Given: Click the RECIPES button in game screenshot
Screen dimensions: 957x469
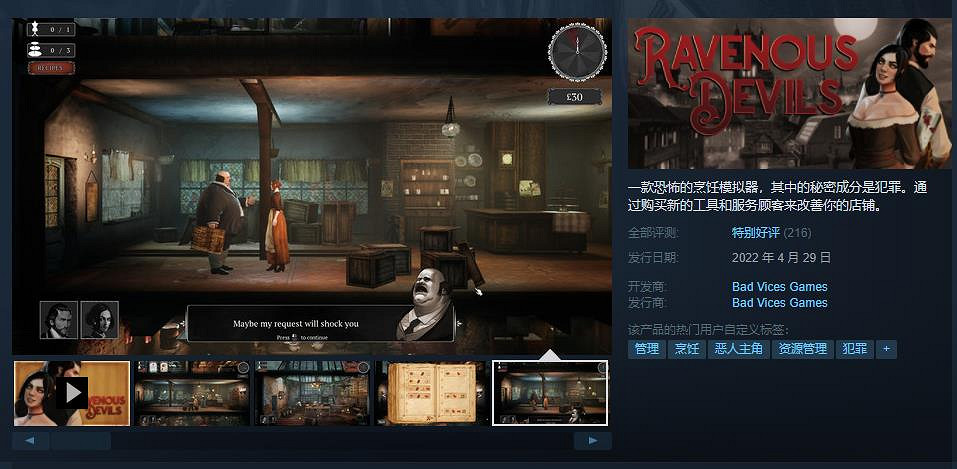Looking at the screenshot, I should [51, 68].
